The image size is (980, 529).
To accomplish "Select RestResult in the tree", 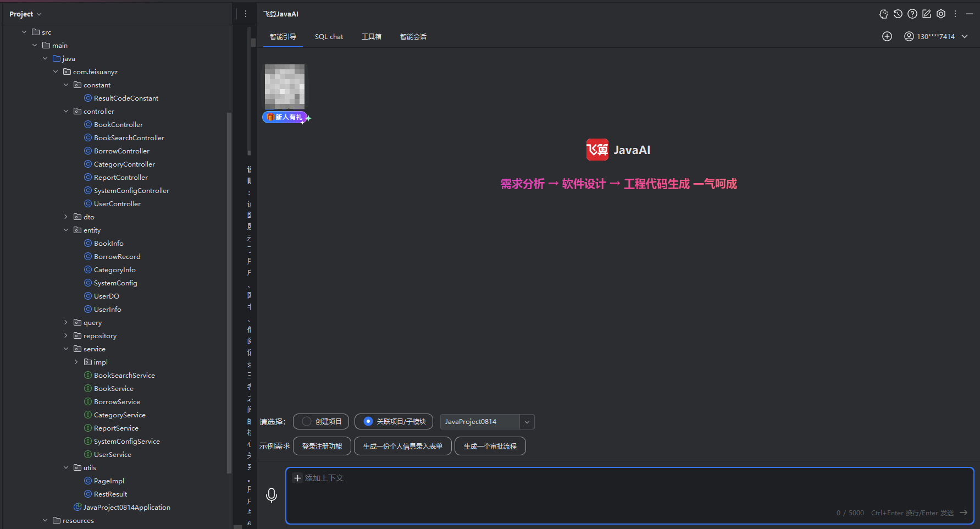I will point(110,494).
